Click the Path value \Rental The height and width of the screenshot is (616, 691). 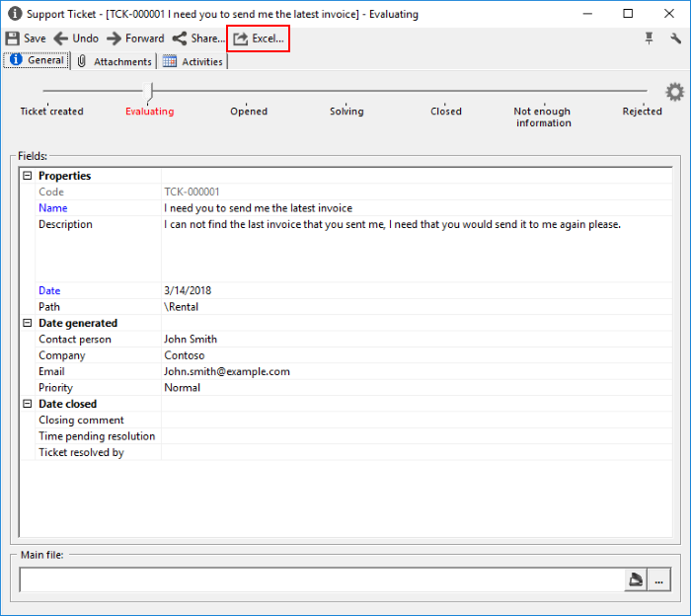click(x=181, y=307)
